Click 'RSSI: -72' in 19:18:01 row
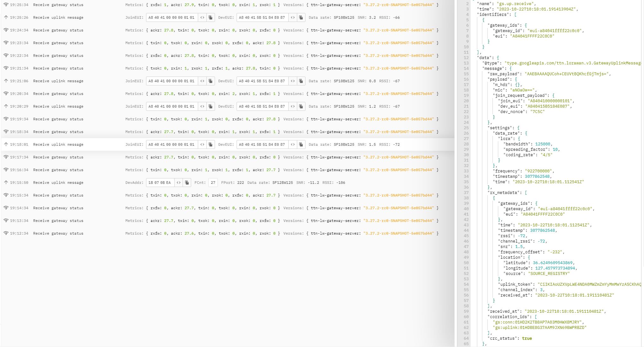The image size is (644, 347). 389,144
